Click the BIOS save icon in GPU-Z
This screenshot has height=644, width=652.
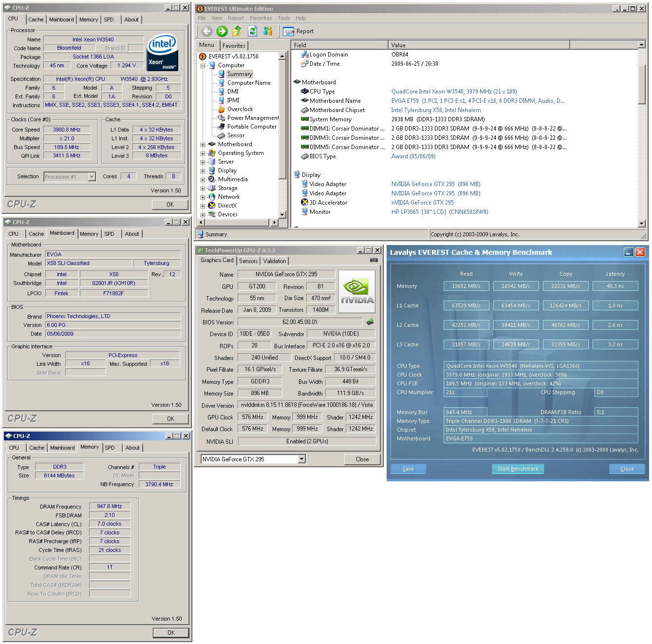[370, 322]
